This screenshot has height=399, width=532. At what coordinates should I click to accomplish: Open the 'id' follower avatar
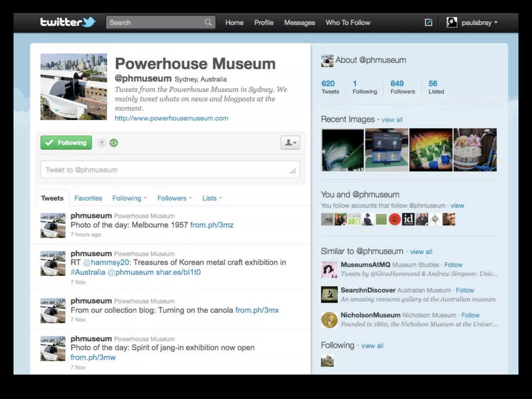click(x=408, y=219)
